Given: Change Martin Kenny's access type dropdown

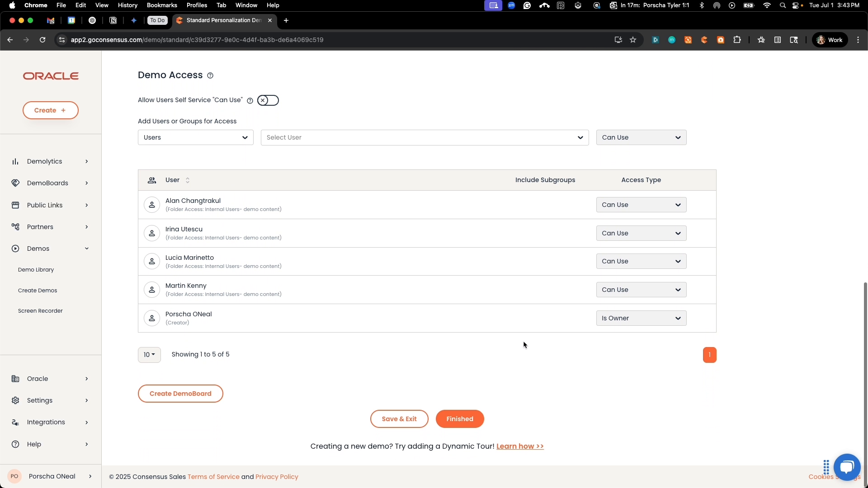Looking at the screenshot, I should [641, 290].
